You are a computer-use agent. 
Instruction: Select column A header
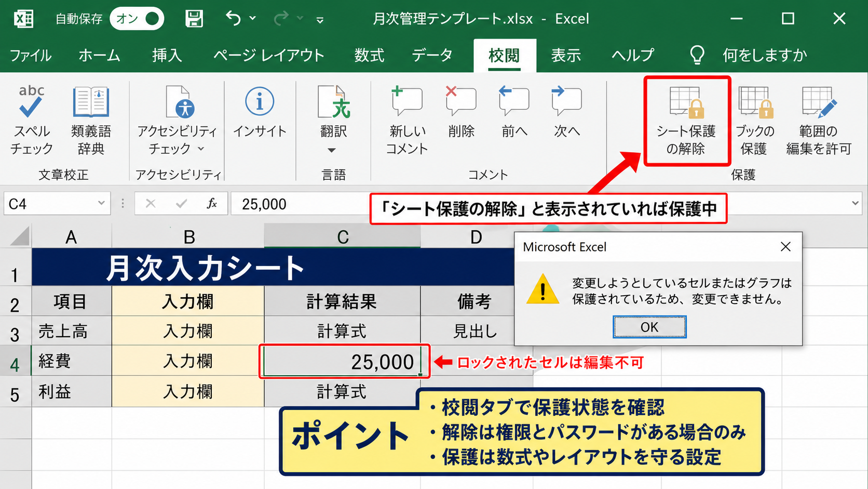[72, 237]
